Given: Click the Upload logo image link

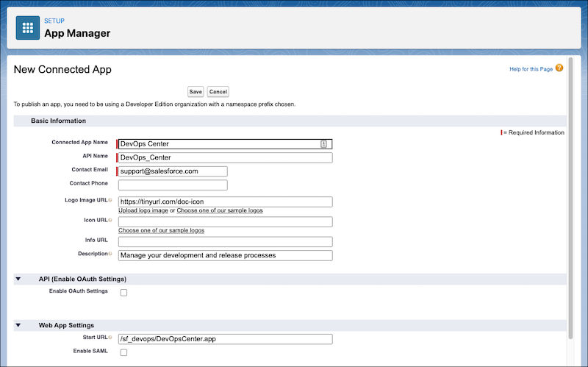Looking at the screenshot, I should coord(143,210).
